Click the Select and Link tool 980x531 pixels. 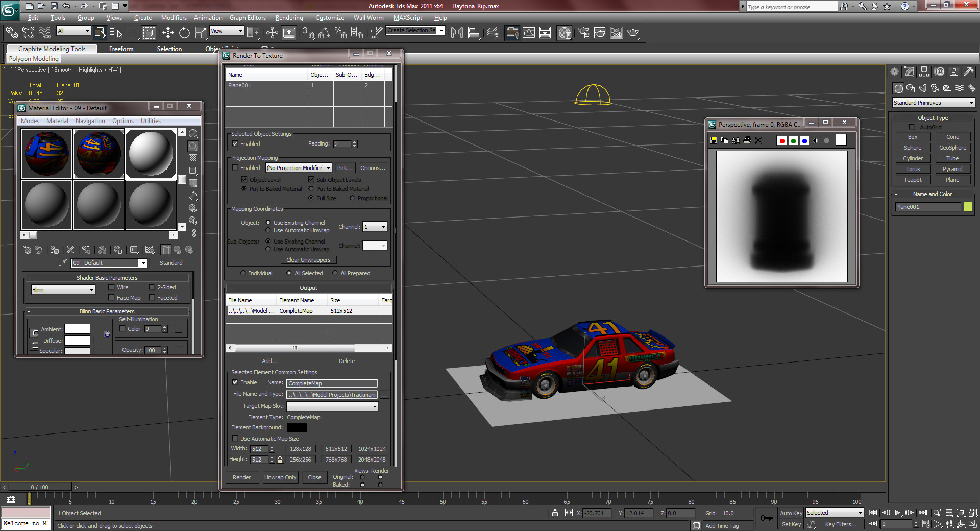(11, 33)
